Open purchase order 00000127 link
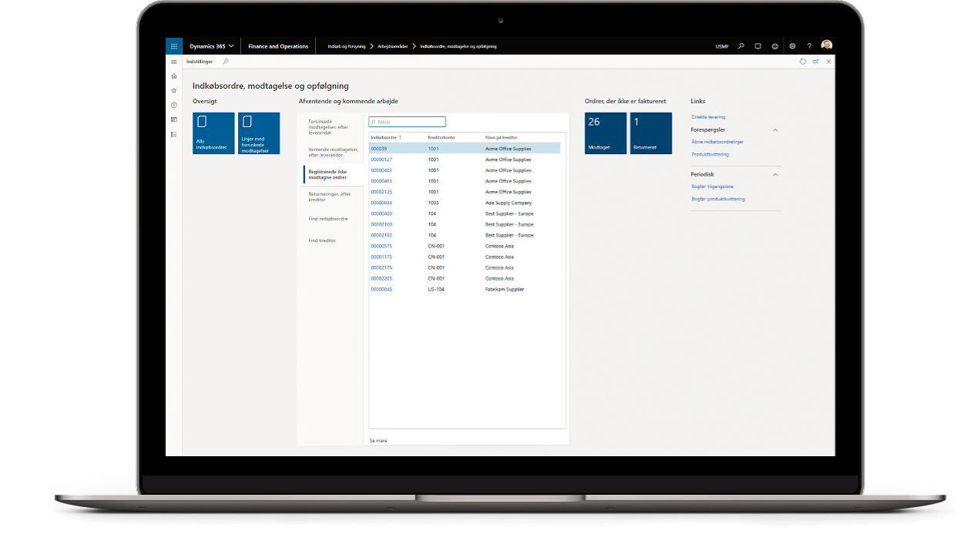Viewport: 980px width, 541px height. tap(381, 160)
